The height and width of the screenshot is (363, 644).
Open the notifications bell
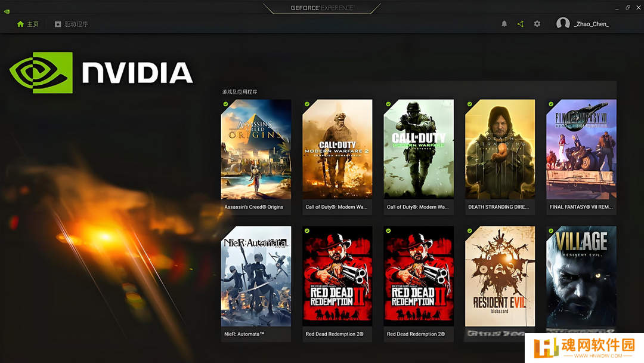pos(504,24)
